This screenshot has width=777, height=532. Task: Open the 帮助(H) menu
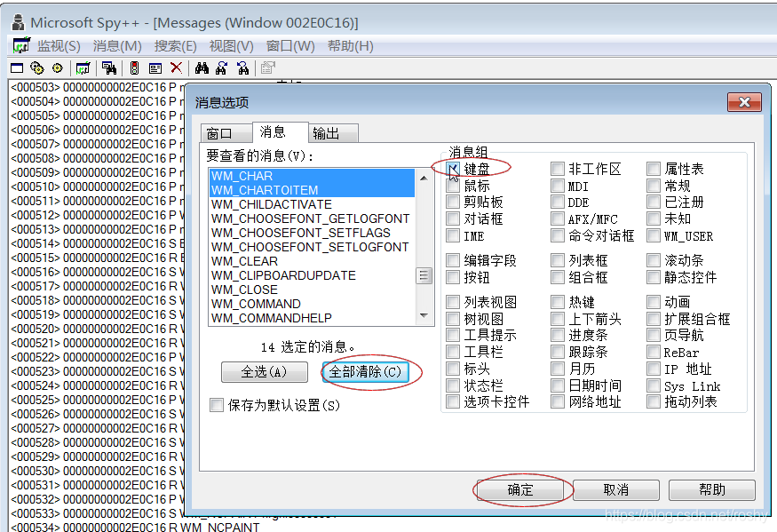coord(351,46)
